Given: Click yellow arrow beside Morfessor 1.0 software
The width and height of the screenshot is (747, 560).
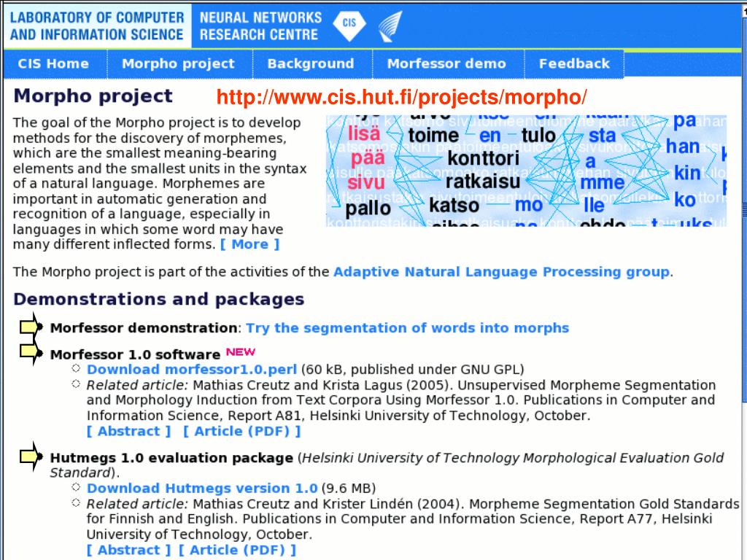Looking at the screenshot, I should [31, 352].
